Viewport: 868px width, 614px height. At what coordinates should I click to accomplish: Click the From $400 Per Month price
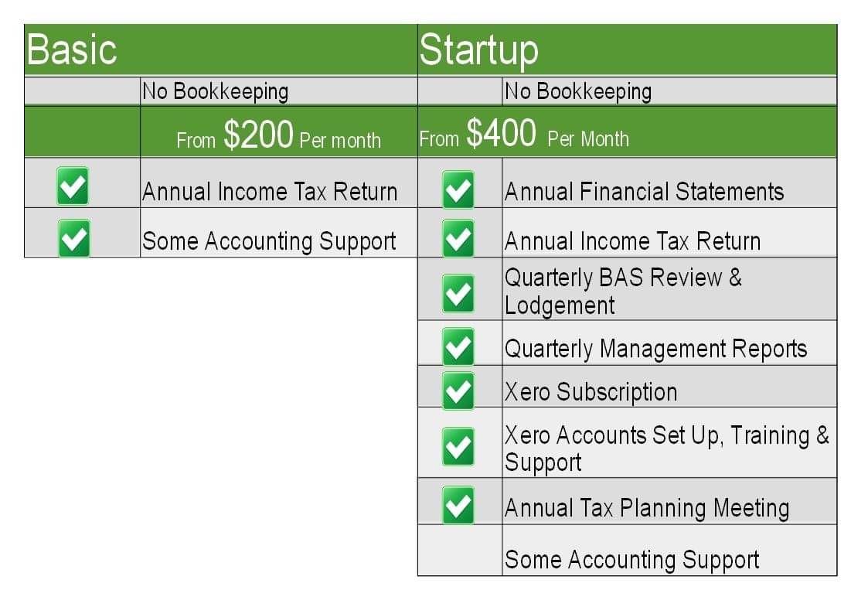(x=524, y=135)
